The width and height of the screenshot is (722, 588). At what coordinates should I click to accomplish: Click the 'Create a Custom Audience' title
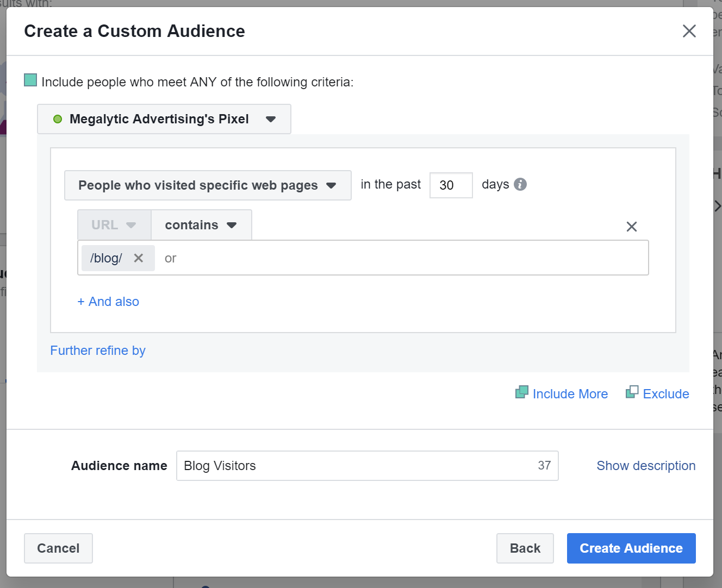click(134, 31)
